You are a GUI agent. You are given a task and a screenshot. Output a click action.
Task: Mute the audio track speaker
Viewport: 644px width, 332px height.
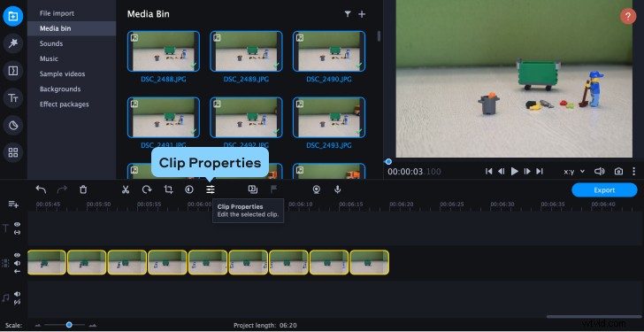[x=18, y=294]
